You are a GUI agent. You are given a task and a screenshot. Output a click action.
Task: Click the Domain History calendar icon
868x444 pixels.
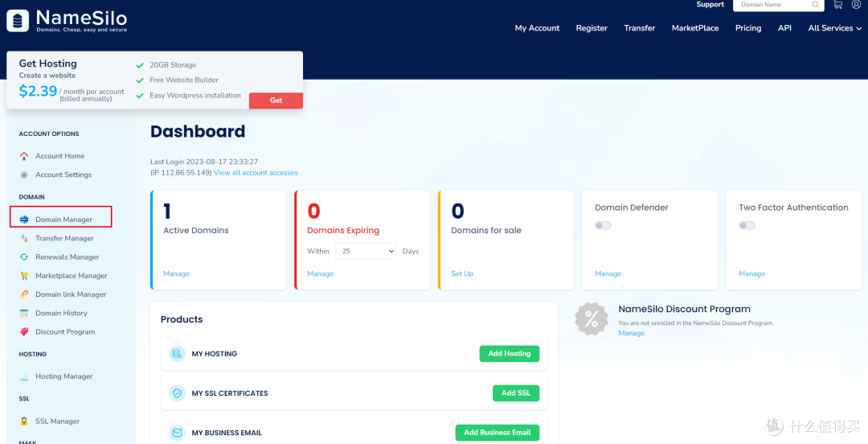pos(24,313)
